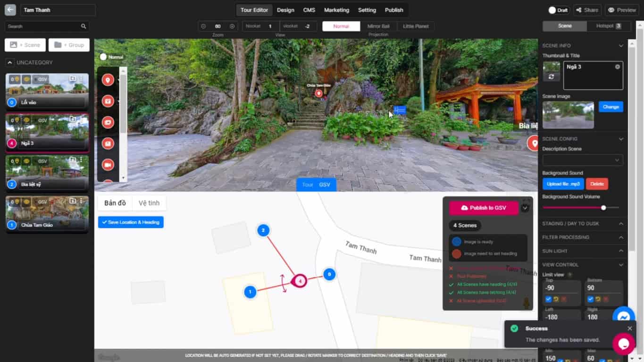Click the zoom-in icon in the Zoom toolbar

pos(232,26)
